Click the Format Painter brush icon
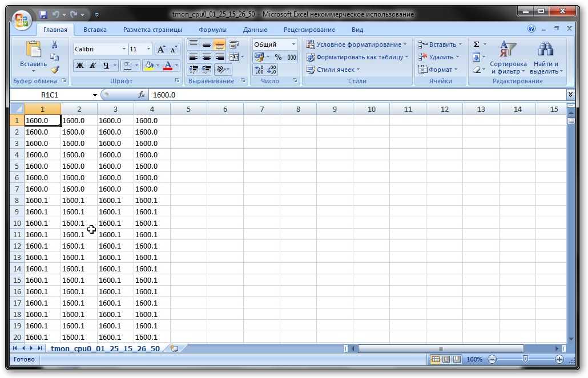Image resolution: width=588 pixels, height=378 pixels. click(55, 70)
